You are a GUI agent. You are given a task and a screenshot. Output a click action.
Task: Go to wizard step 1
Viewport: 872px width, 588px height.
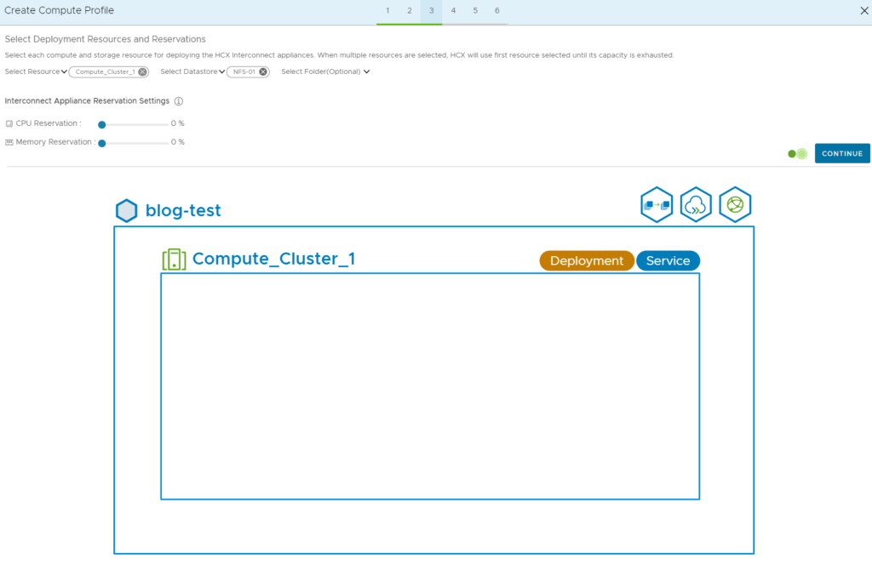[387, 10]
